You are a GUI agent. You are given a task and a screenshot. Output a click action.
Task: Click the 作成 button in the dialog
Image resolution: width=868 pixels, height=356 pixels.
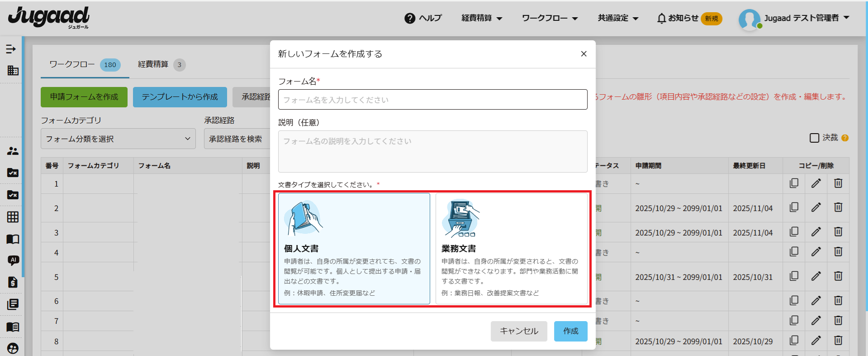[570, 331]
